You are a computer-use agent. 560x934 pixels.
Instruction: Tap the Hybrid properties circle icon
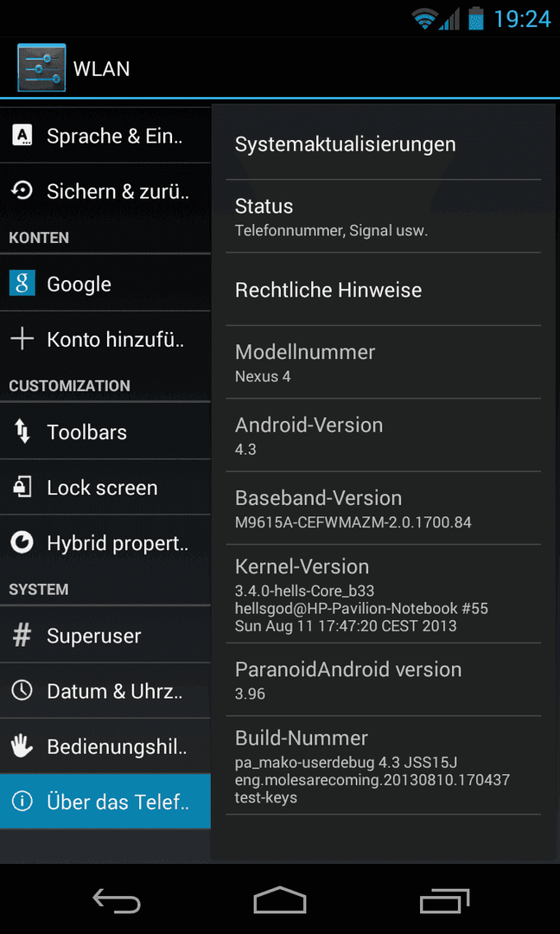point(22,542)
